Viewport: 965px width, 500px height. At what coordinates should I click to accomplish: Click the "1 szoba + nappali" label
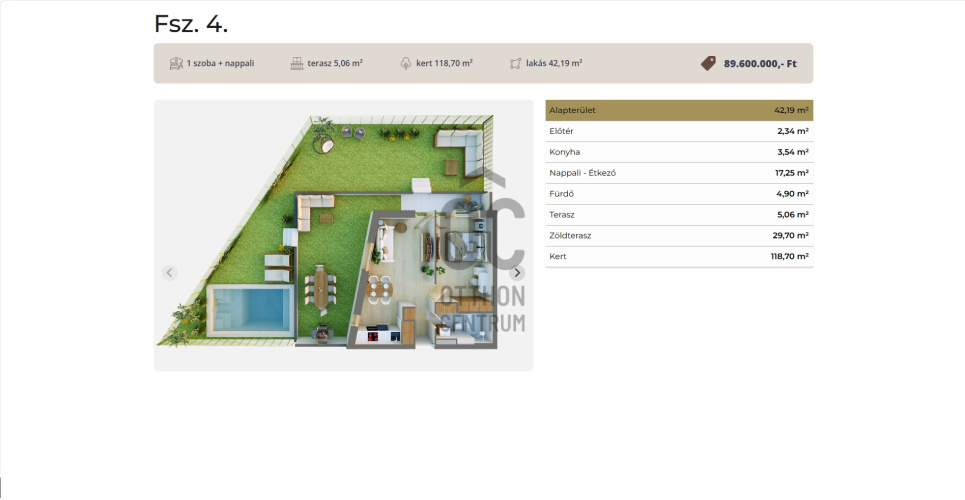pos(220,63)
